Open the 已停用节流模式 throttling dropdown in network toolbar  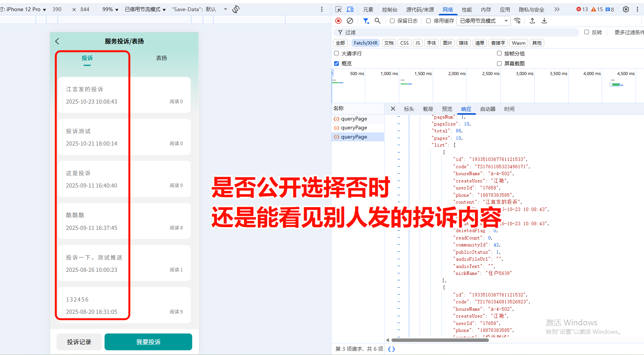483,21
